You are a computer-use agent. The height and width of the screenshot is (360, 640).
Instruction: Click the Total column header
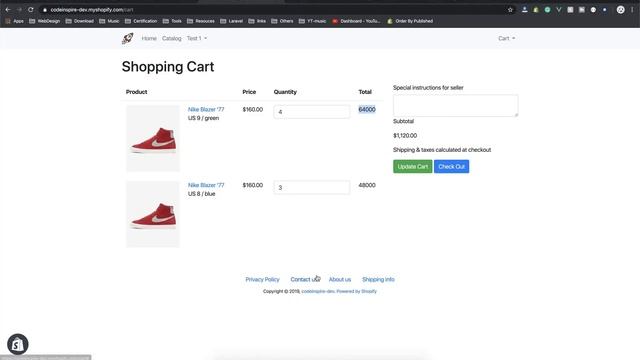[365, 92]
